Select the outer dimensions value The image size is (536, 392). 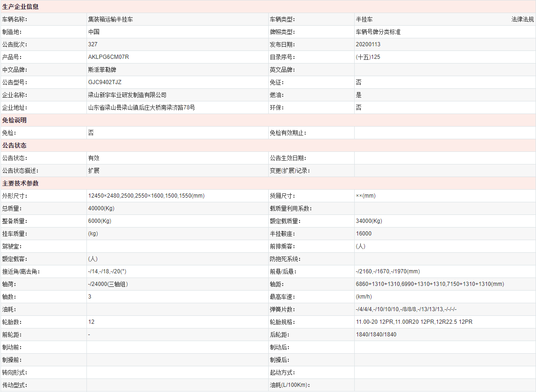coord(146,196)
